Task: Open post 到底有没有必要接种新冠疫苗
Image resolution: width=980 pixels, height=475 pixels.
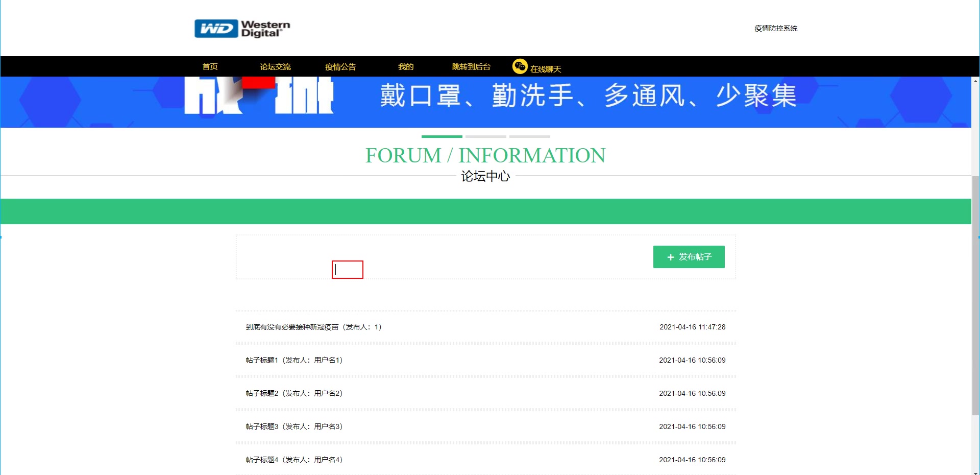Action: [313, 327]
